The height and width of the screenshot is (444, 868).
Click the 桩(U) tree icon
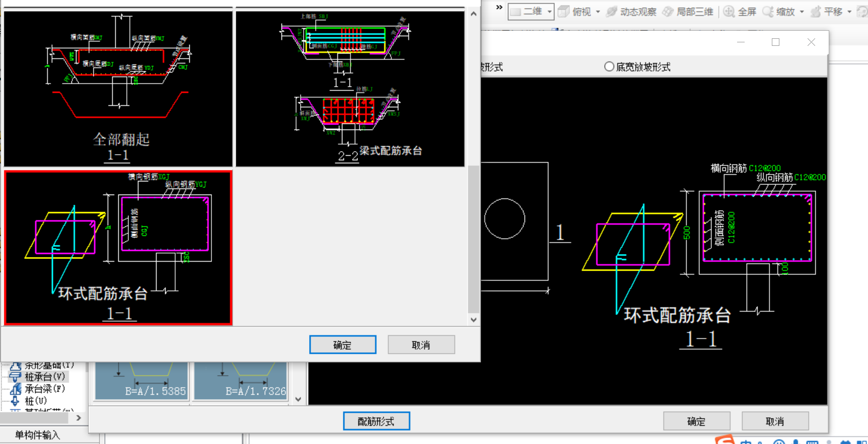click(x=15, y=401)
